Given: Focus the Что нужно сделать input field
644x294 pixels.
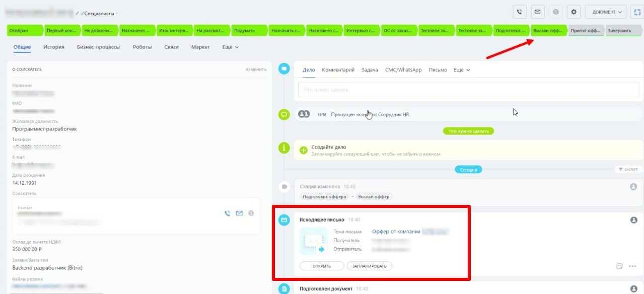Looking at the screenshot, I should tap(468, 90).
